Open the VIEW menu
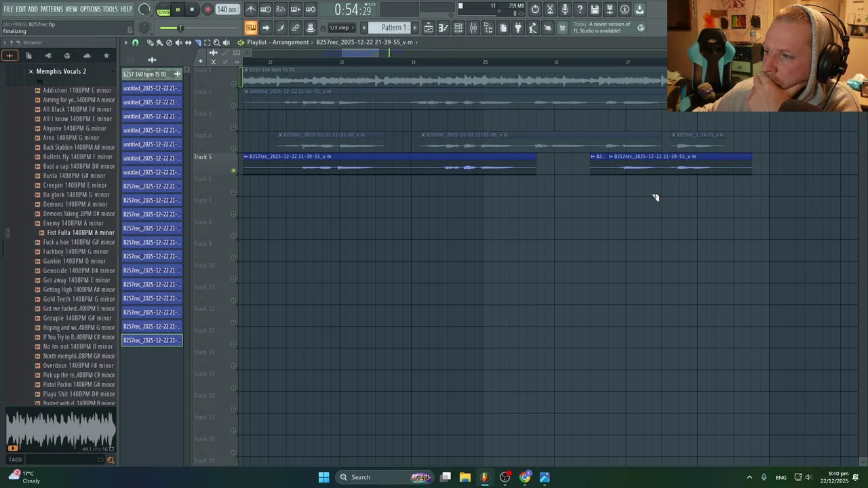868x488 pixels. (71, 9)
